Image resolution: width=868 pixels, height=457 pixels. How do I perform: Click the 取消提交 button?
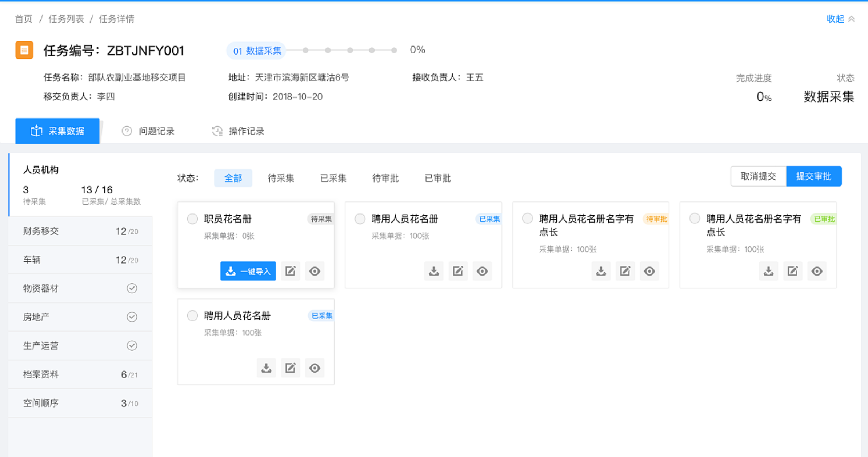click(759, 176)
